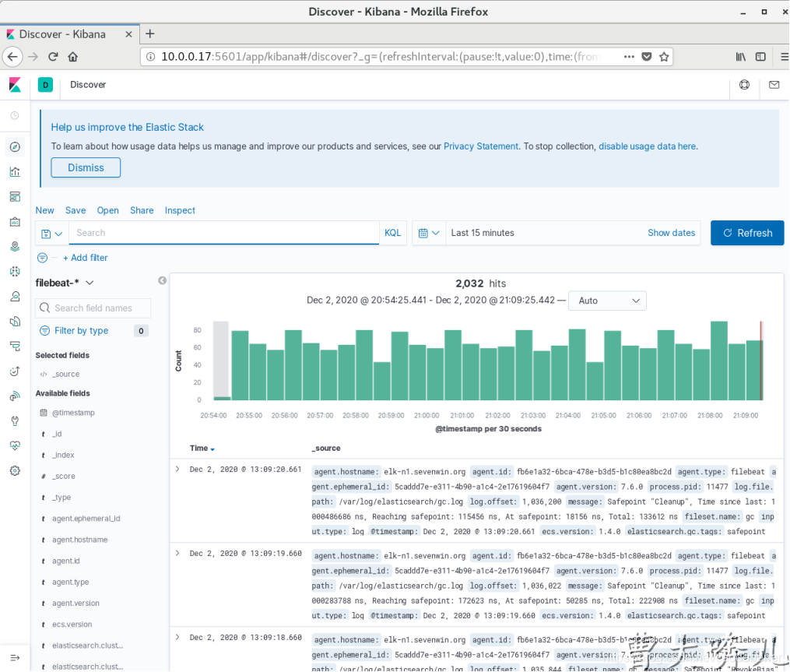Click the KQL search input field
The height and width of the screenshot is (672, 790).
coord(224,233)
